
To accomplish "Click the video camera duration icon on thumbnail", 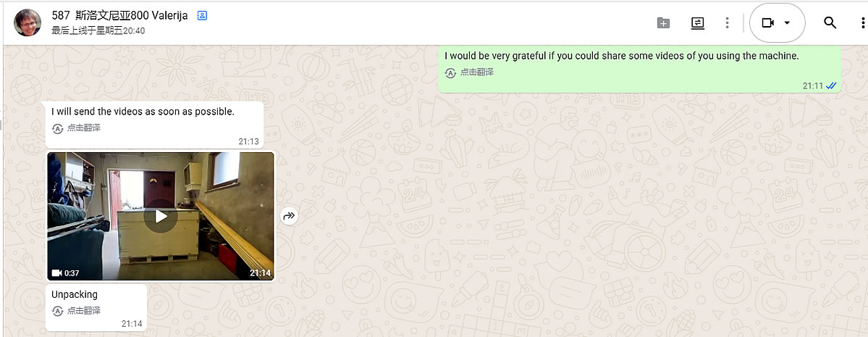I will 56,272.
